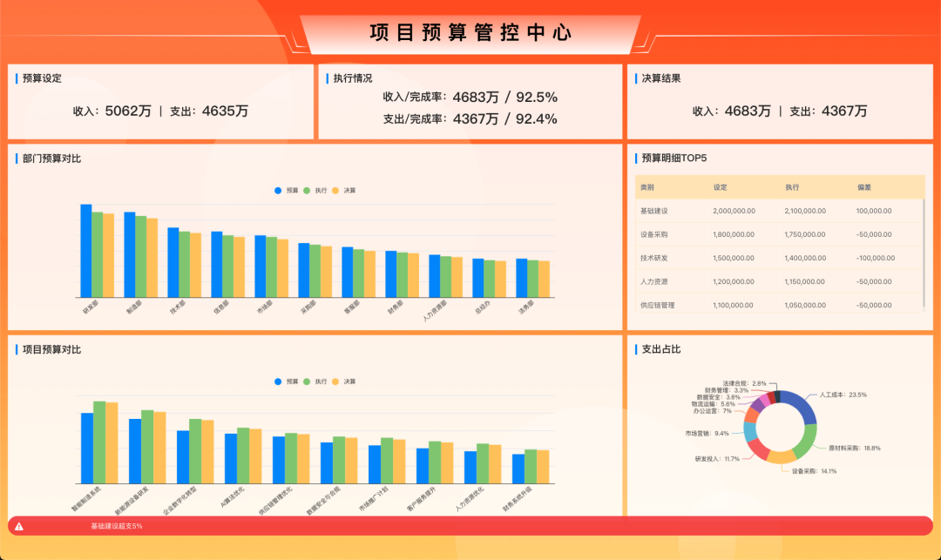Viewport: 941px width, 560px height.
Task: Toggle 决算 legend in 部门预算对比 chart
Action: 342,190
